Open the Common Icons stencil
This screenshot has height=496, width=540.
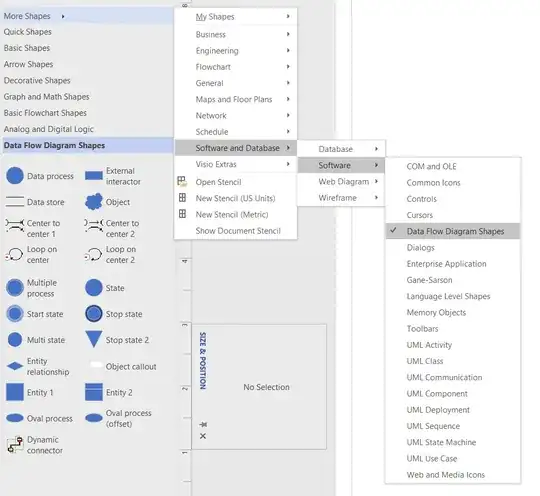[x=453, y=183]
